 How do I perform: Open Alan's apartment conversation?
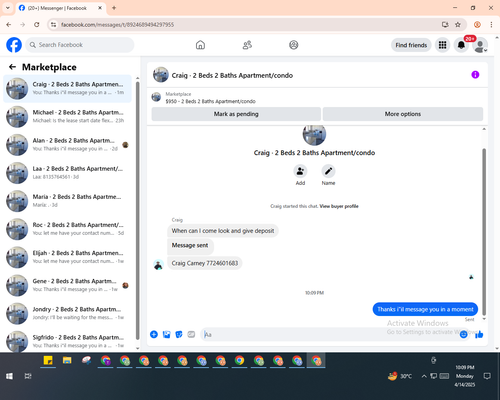67,145
